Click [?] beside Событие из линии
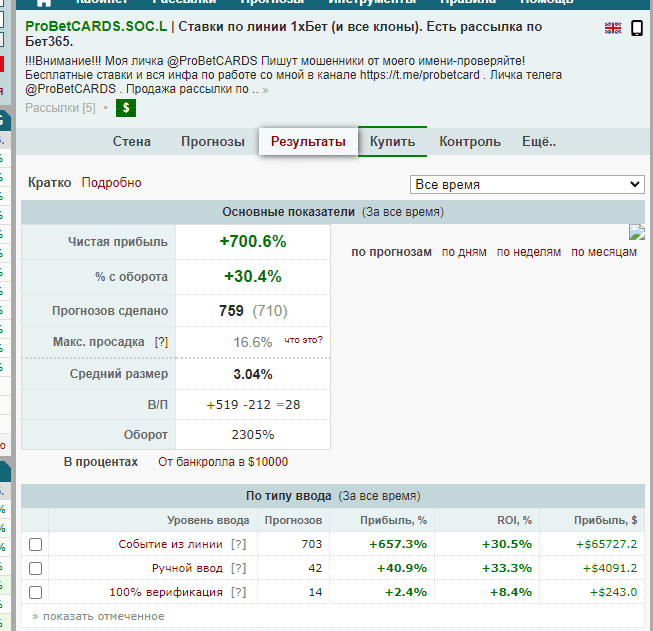 point(239,544)
